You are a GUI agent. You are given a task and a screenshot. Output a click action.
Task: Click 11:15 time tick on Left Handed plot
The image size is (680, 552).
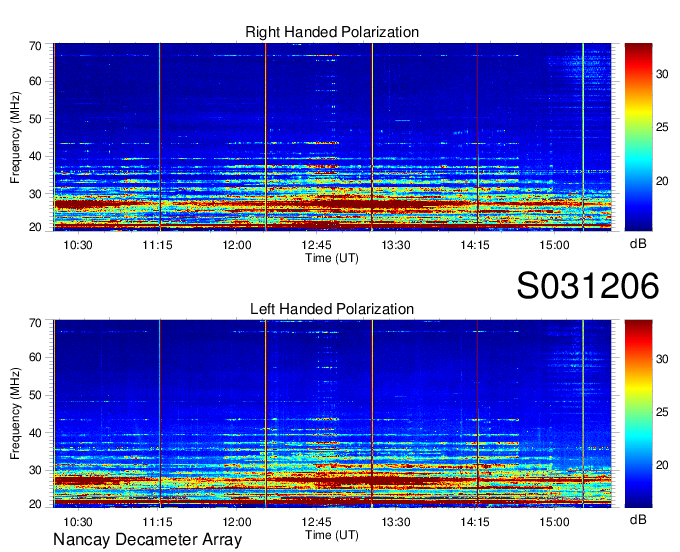pos(157,522)
